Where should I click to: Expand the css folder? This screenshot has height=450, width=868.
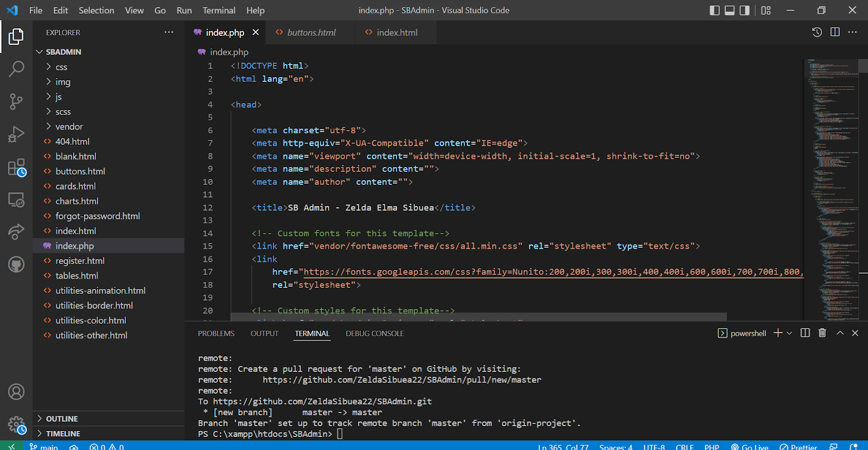coord(108,67)
